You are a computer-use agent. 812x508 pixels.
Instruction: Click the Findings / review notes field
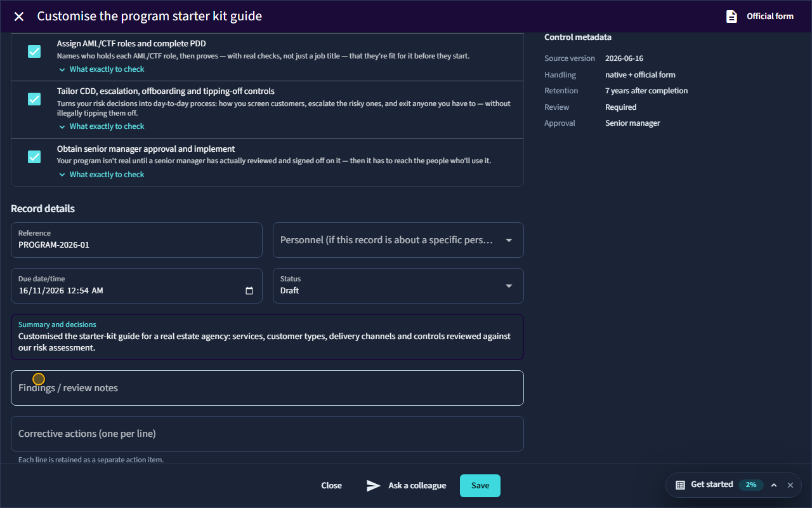(267, 388)
